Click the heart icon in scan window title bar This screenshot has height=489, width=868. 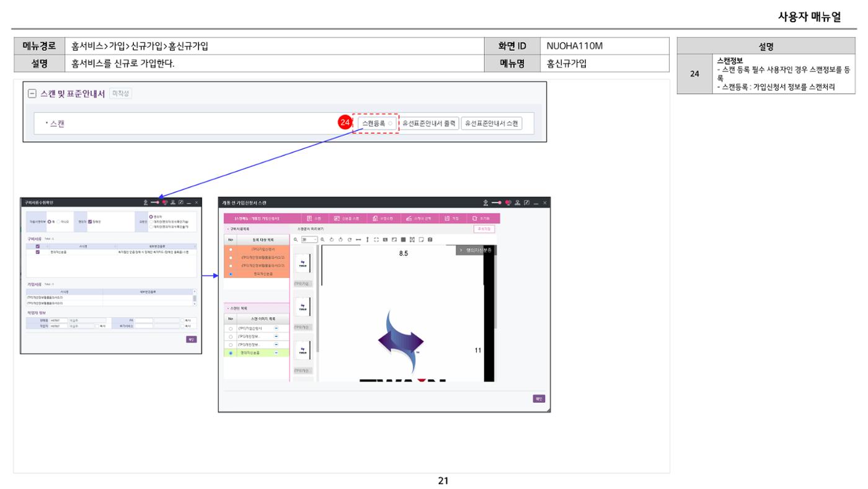[508, 203]
